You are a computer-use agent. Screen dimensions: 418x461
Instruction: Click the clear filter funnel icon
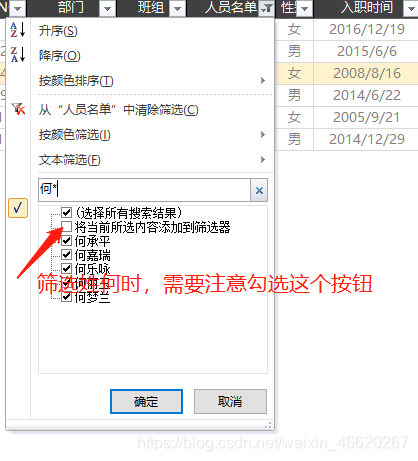(x=18, y=109)
